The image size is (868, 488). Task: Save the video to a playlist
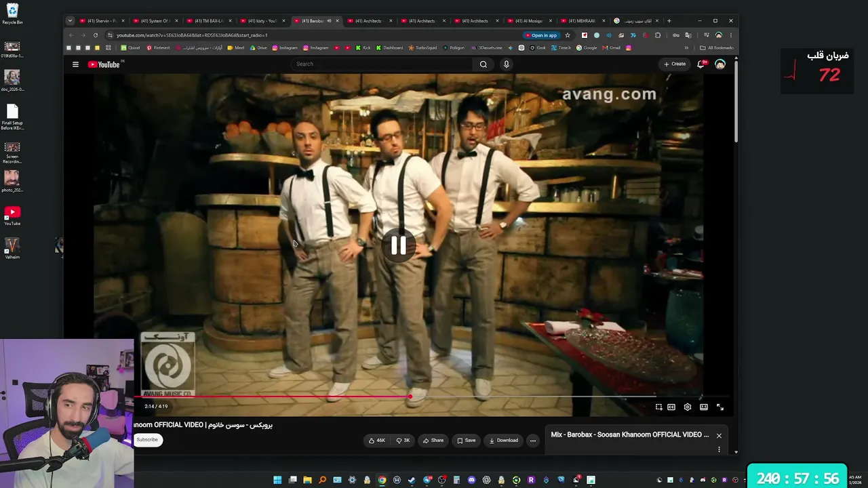tap(467, 441)
